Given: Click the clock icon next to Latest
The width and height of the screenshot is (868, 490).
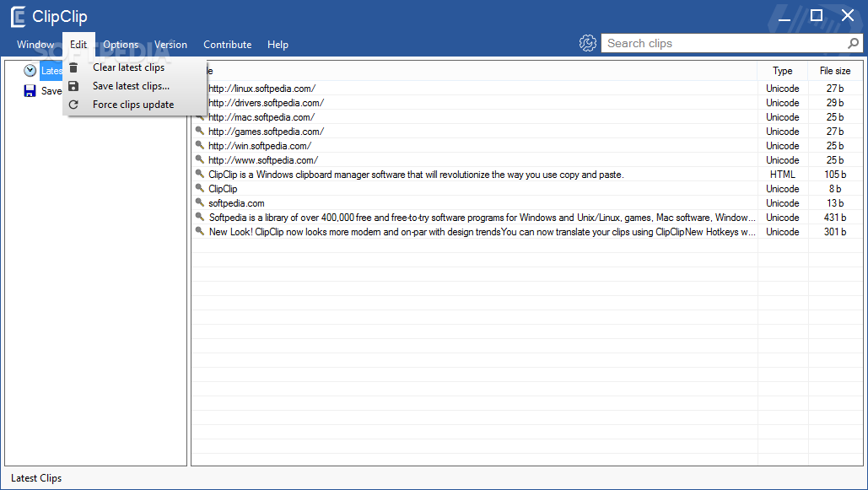Looking at the screenshot, I should (x=30, y=70).
